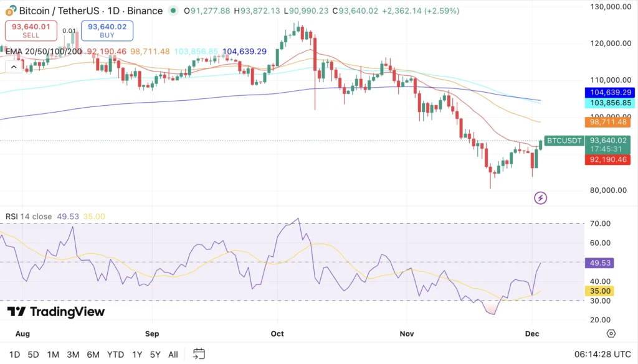Click the 98,711.48 orange EMA price label
Screen dimensions: 638x364
pyautogui.click(x=608, y=122)
